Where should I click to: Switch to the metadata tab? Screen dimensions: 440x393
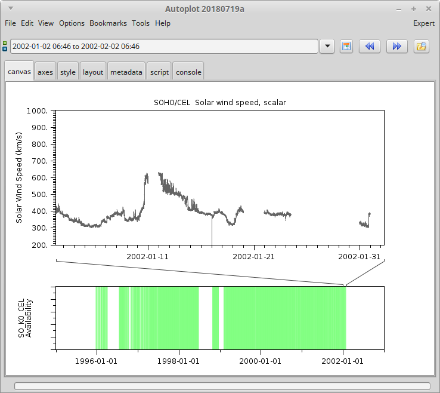(x=126, y=72)
